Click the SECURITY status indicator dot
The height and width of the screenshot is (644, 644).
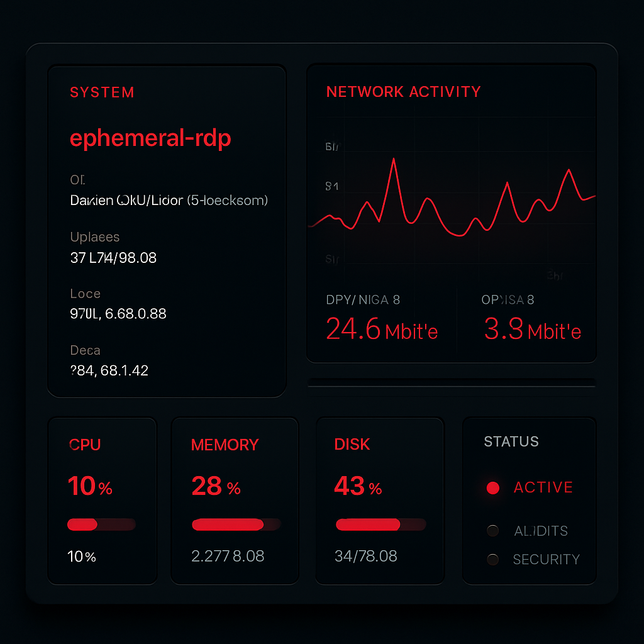tap(493, 559)
